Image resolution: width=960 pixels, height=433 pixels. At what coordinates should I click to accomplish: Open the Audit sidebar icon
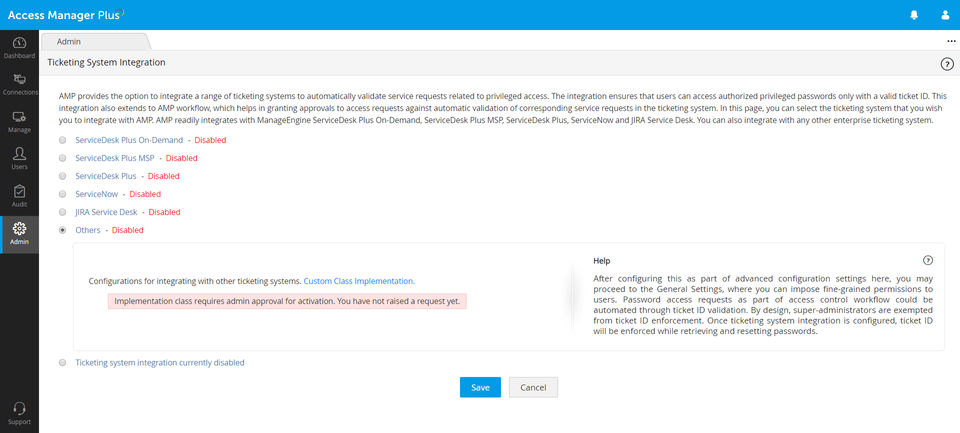tap(19, 194)
